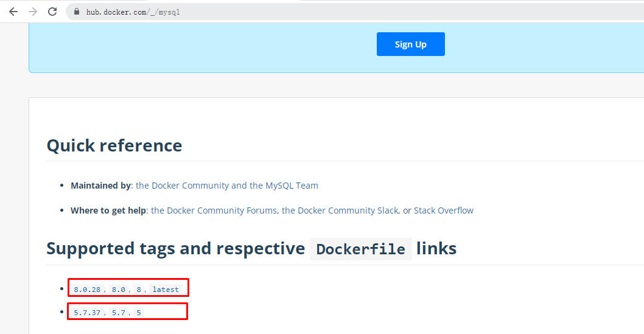
Task: Click the single 5 tag link
Action: [139, 313]
